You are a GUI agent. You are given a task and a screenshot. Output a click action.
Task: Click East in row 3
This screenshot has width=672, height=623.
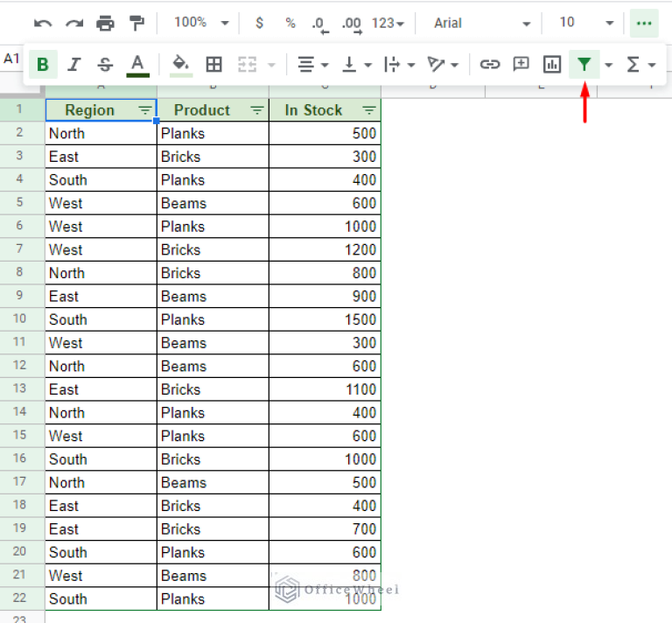[x=101, y=157]
